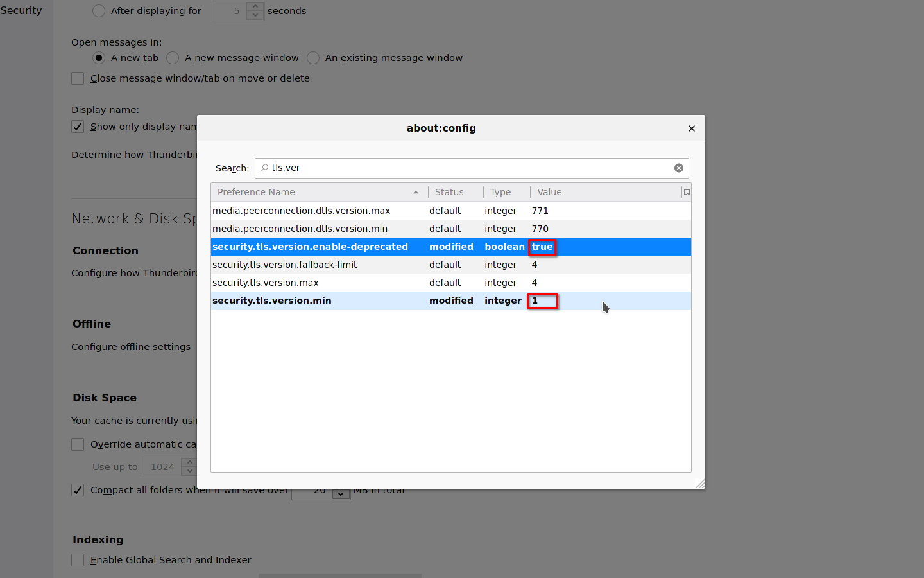Click the resize grip of the about:config dialog

click(x=699, y=484)
